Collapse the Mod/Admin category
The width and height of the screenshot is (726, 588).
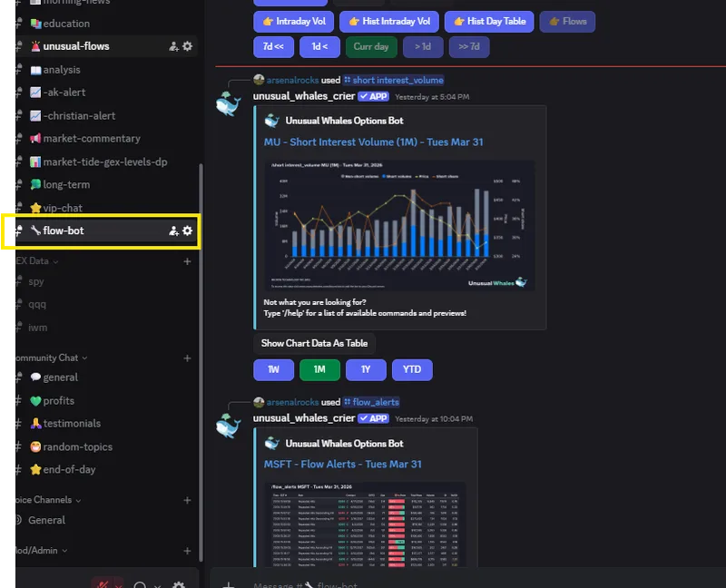click(x=41, y=551)
